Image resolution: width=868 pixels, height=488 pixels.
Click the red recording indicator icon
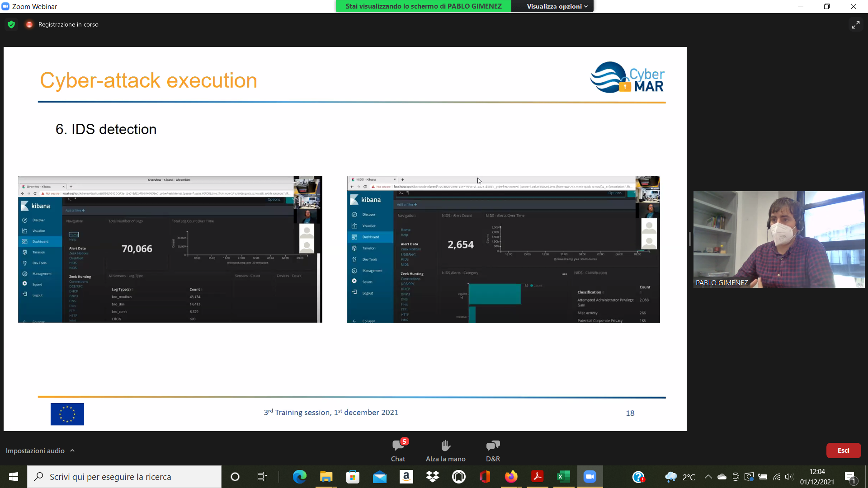click(x=29, y=24)
